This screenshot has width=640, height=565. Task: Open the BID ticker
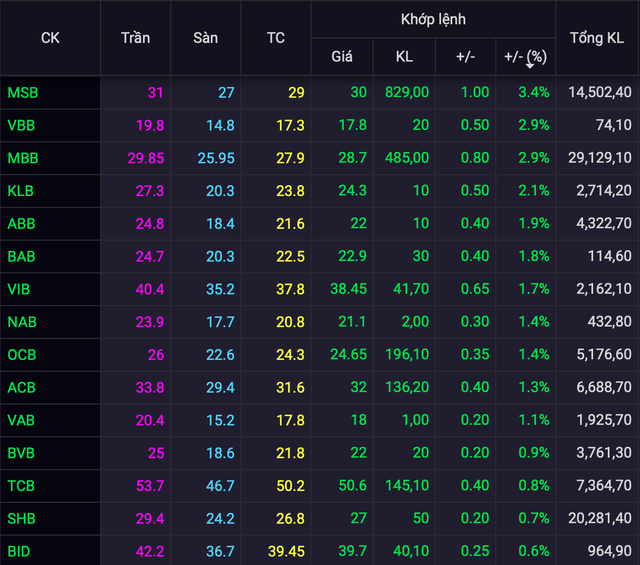pos(20,550)
